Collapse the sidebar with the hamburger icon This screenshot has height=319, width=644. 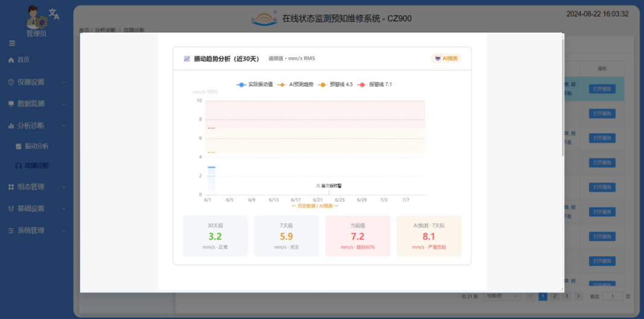(x=12, y=43)
